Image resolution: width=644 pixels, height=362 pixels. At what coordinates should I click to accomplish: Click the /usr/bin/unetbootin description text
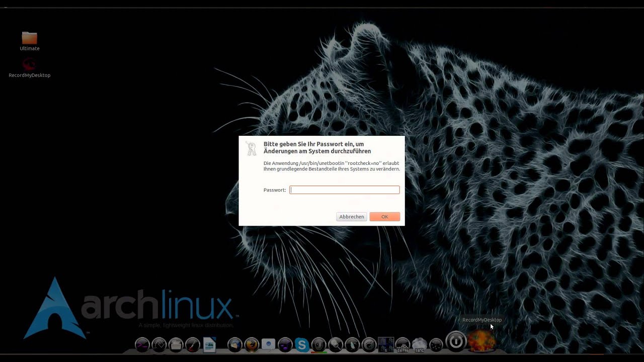[332, 166]
